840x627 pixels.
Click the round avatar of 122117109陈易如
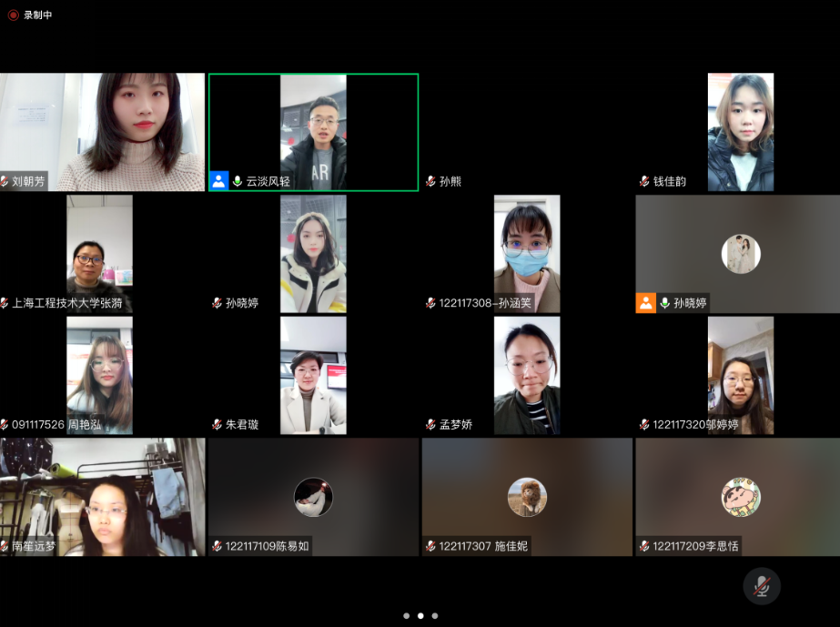tap(313, 497)
